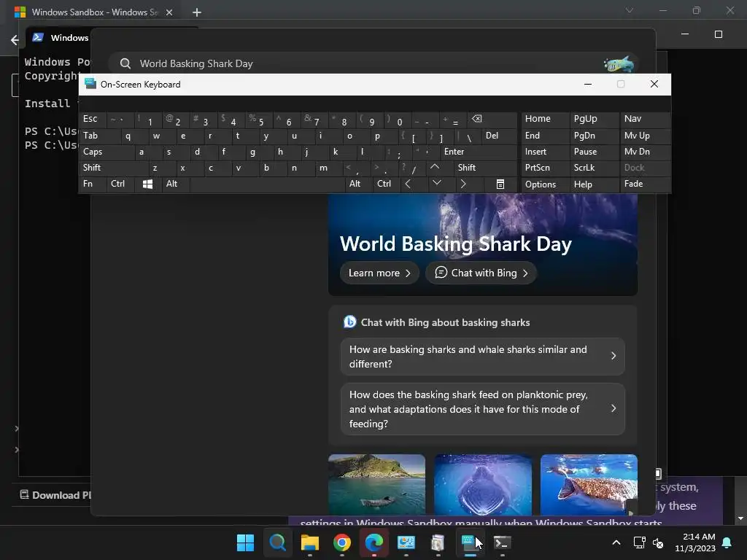This screenshot has width=747, height=560.
Task: Toggle the Fn key
Action: point(93,184)
